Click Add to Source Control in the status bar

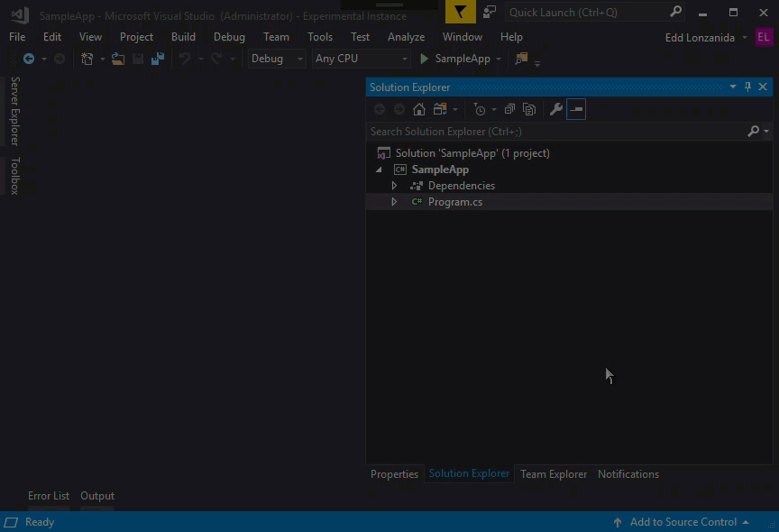point(683,522)
